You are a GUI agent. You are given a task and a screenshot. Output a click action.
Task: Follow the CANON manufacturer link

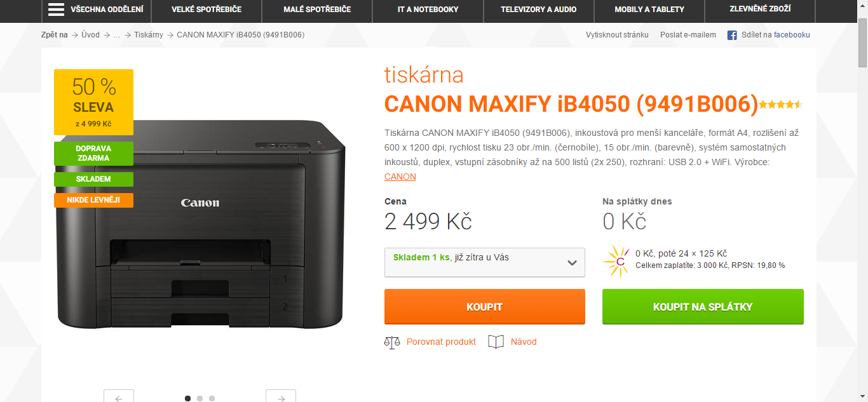click(x=400, y=177)
